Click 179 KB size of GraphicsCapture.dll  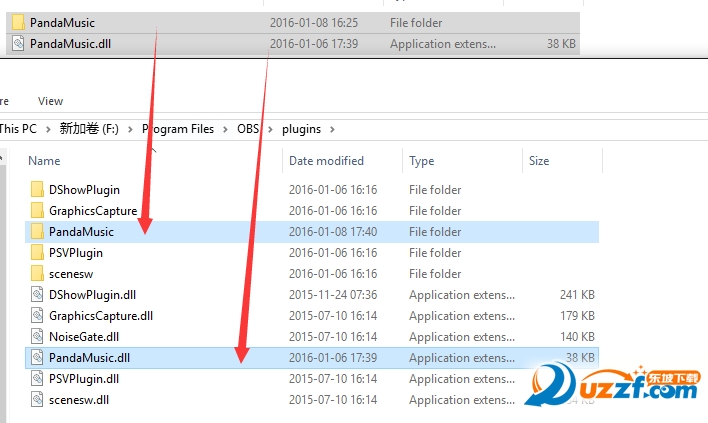tap(577, 316)
